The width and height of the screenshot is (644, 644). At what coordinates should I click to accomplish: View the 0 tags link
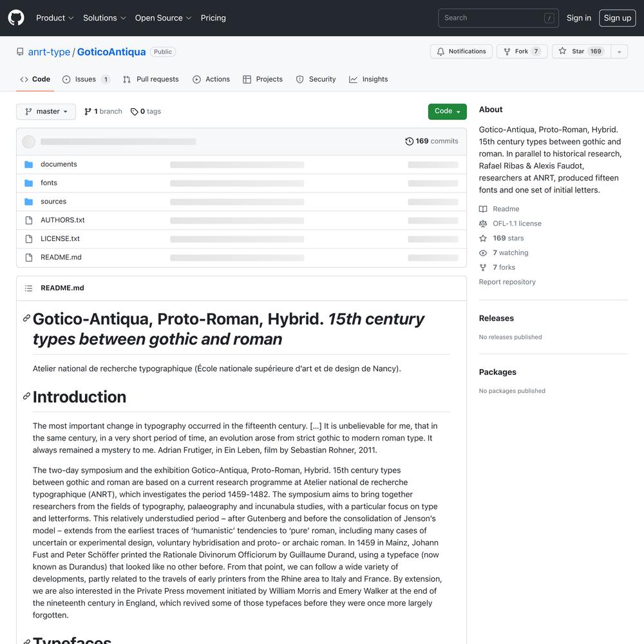(146, 111)
